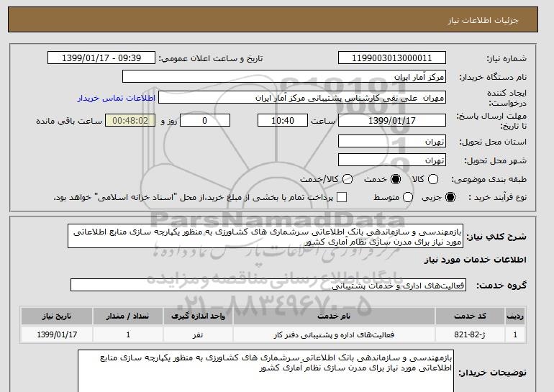Click the delivery city field تهران
Image resolution: width=554 pixels, height=392 pixels.
point(392,160)
